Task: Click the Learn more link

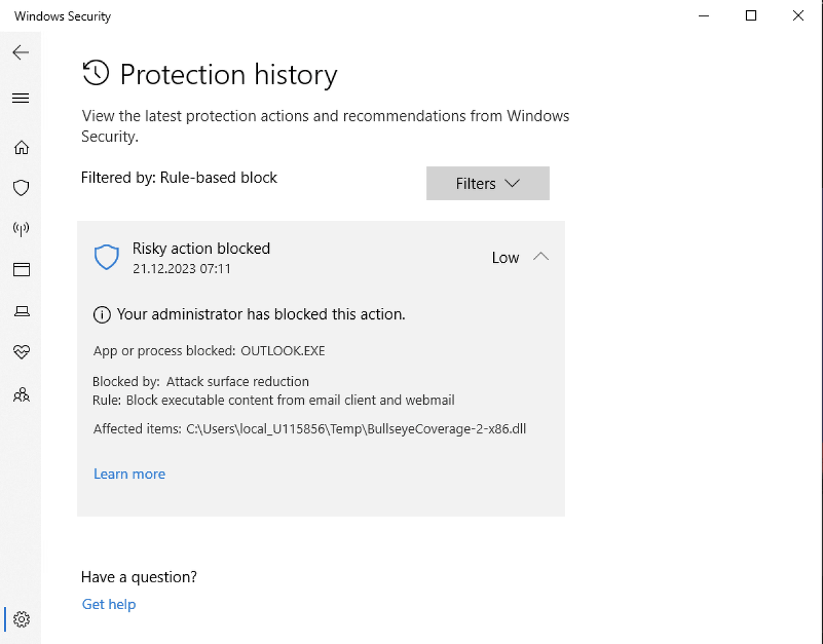Action: (x=129, y=474)
